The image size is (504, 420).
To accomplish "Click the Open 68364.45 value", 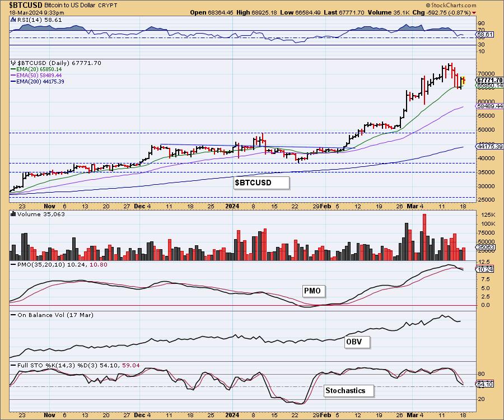I will pos(212,12).
